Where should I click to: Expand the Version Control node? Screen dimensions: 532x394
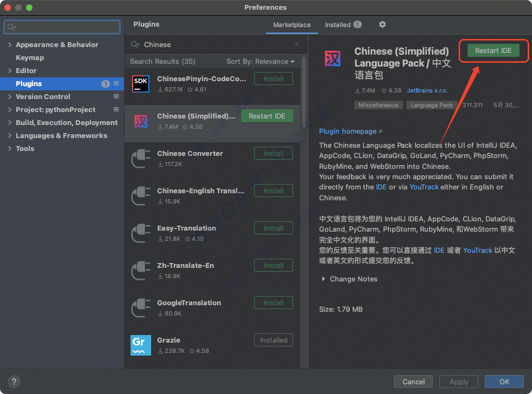10,97
